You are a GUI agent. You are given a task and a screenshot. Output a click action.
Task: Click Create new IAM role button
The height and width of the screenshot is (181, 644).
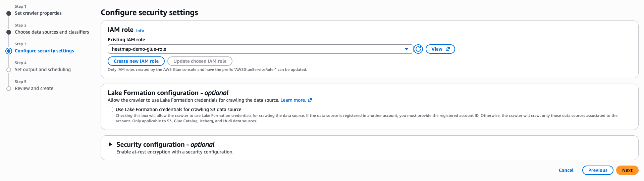[136, 61]
